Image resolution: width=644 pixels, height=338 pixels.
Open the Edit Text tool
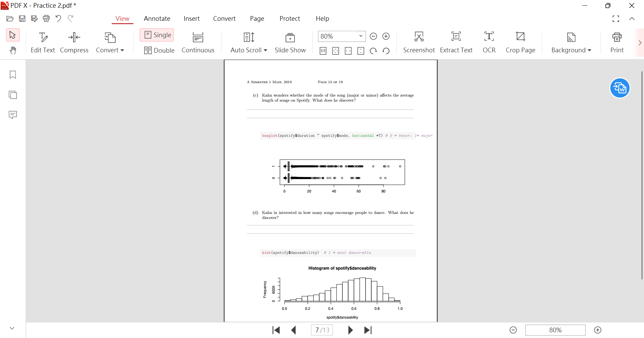43,43
